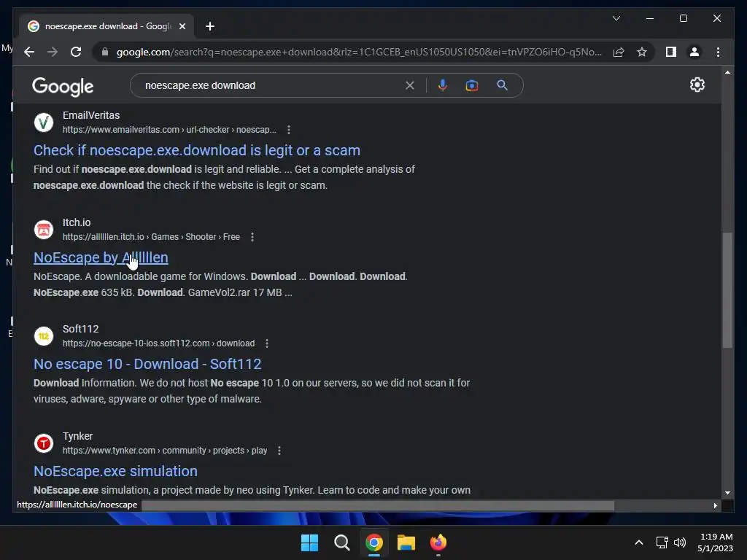Start a voice search with the microphone
Viewport: 747px width, 560px height.
pos(443,85)
